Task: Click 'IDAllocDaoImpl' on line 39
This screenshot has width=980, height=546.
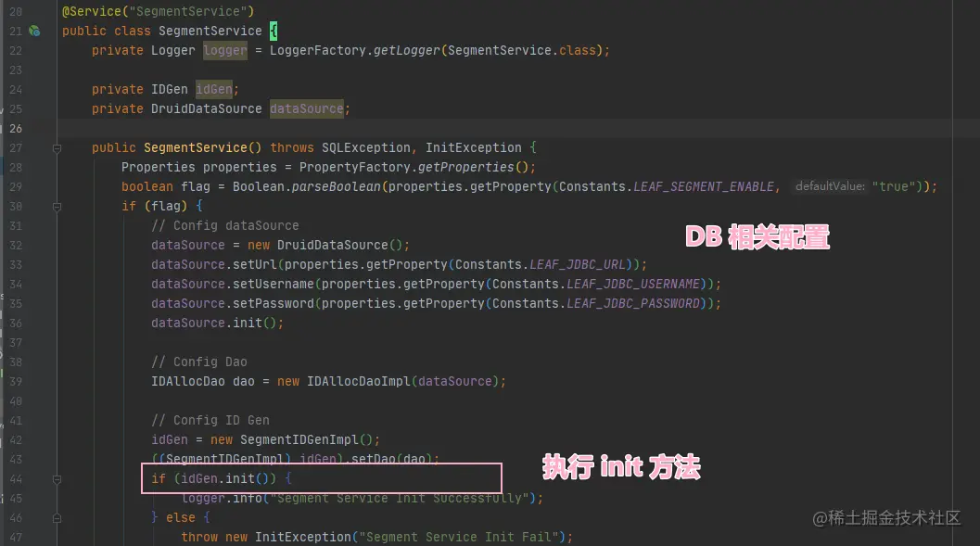Action: (x=359, y=381)
